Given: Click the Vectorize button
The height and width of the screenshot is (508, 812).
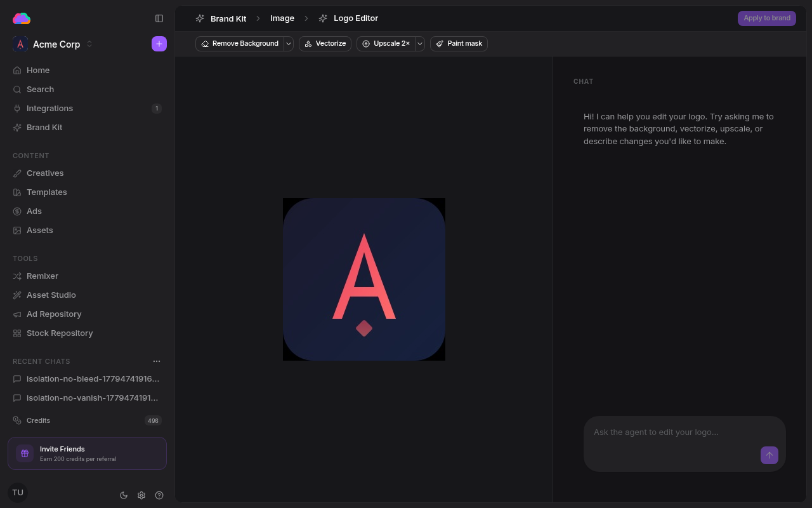Looking at the screenshot, I should click(x=325, y=44).
